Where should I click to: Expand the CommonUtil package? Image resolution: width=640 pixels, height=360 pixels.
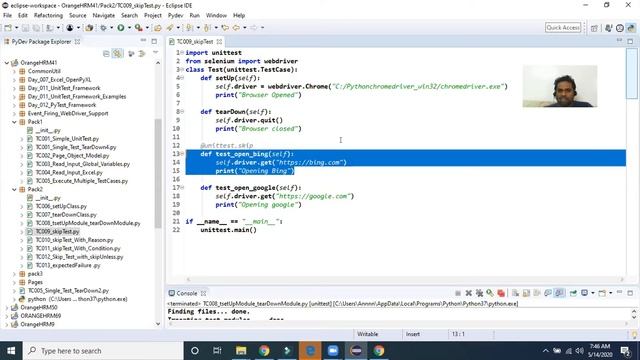(14, 71)
